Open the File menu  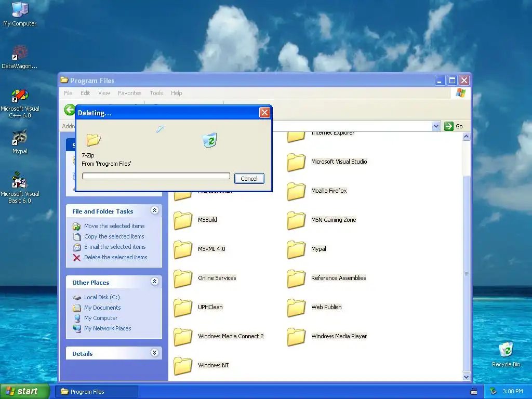[68, 93]
